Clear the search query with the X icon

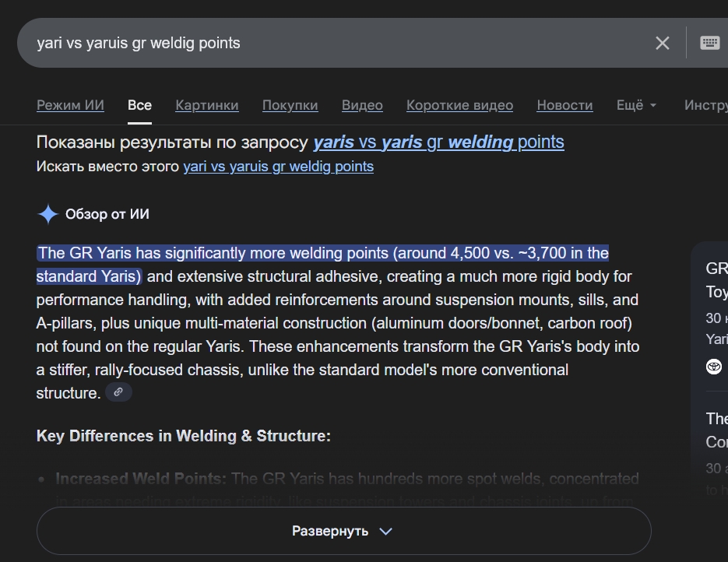coord(662,43)
